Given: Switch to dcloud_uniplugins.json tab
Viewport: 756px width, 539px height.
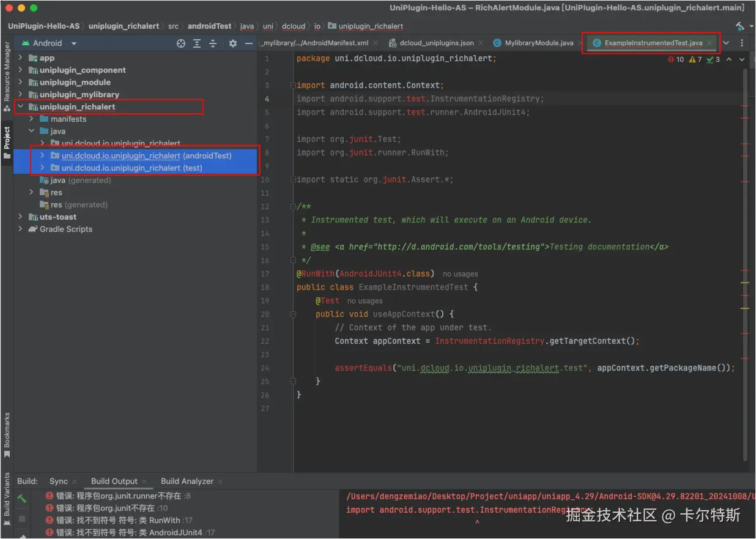Looking at the screenshot, I should [436, 43].
